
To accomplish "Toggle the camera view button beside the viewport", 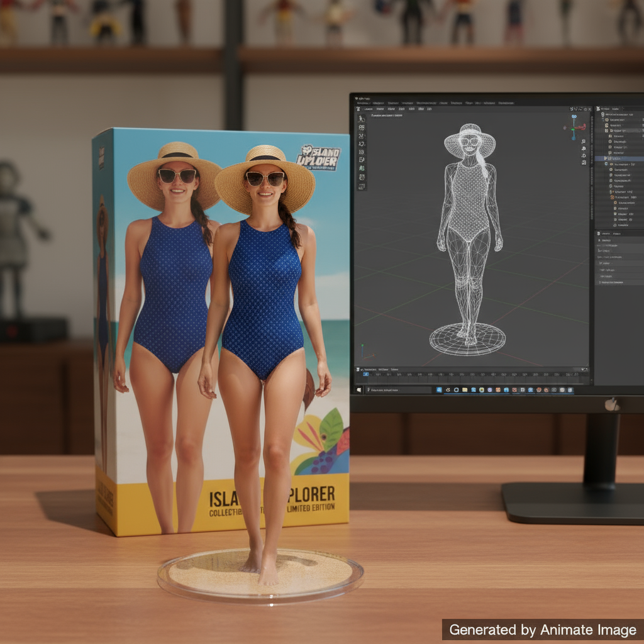I will coord(584,155).
